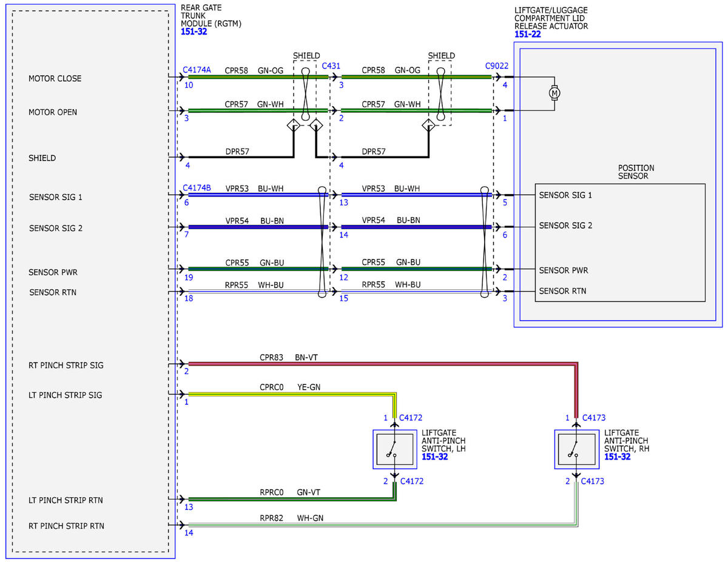Open the 151-32 link under Rear Gate Trunk Module
The width and height of the screenshot is (728, 562).
(x=194, y=32)
